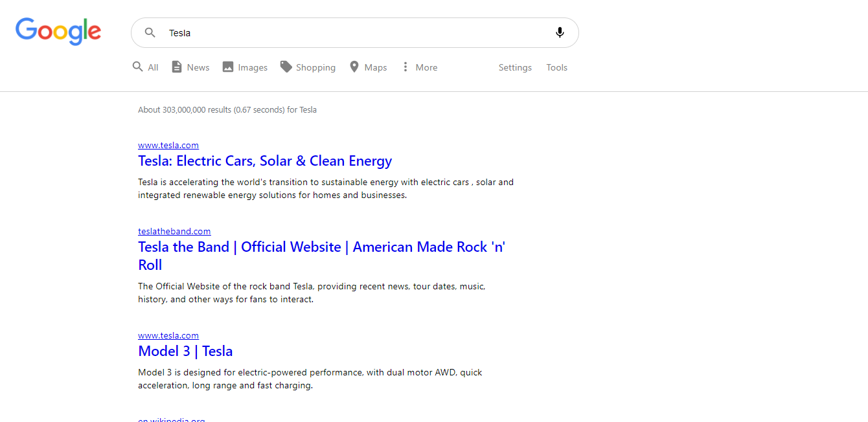Open the 'Model 3 | Tesla' result
This screenshot has height=422, width=868.
(185, 351)
